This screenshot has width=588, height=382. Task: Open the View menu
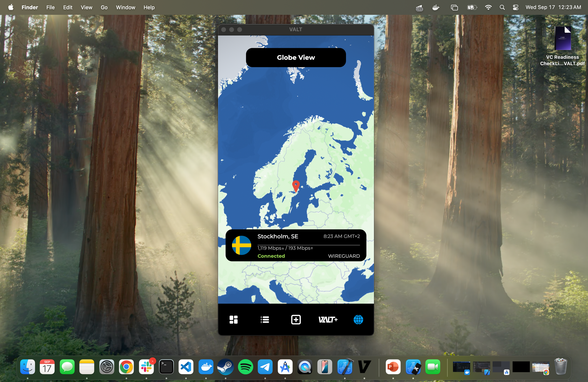tap(86, 7)
